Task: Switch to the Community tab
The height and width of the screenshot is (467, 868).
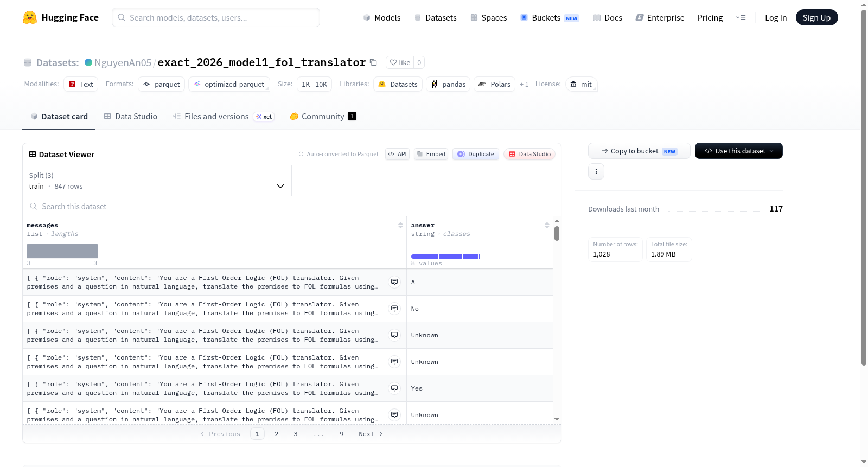Action: (x=323, y=116)
